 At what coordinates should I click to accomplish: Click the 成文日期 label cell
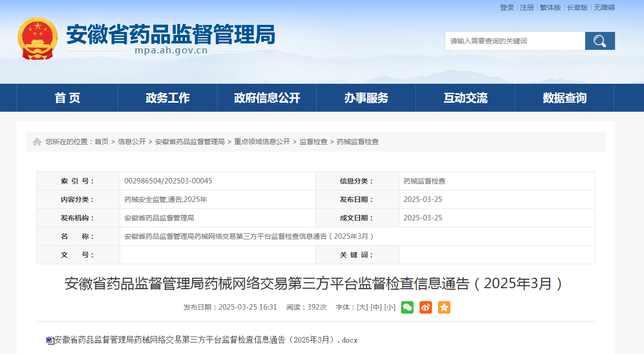(x=357, y=218)
